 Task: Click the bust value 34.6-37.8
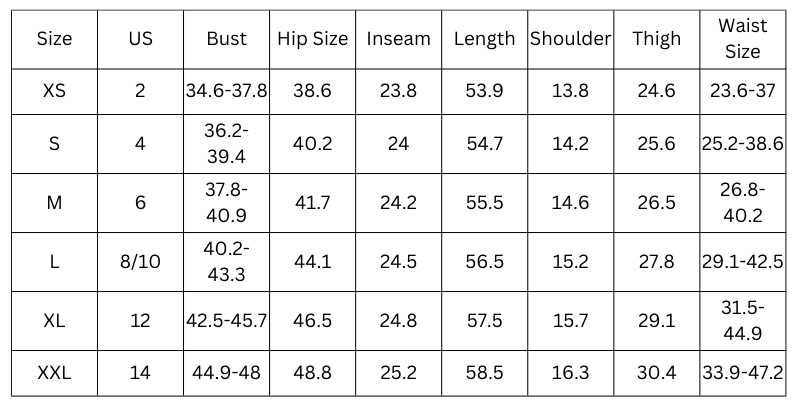(x=226, y=91)
